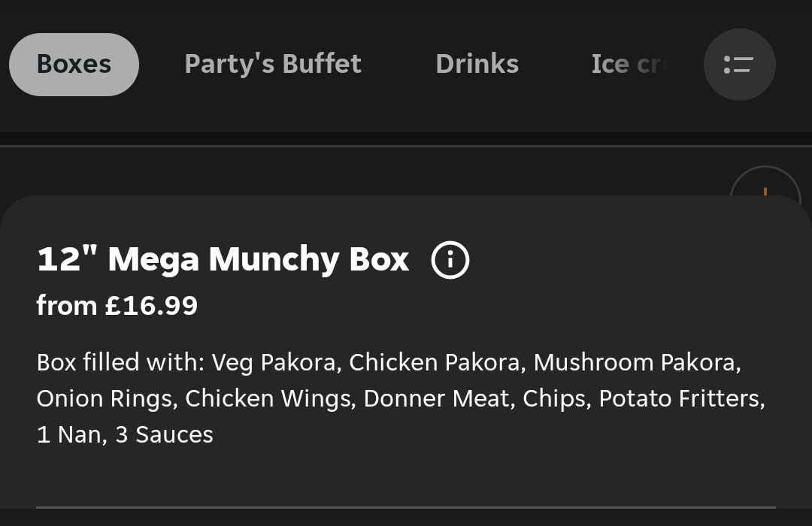Click the "Donner Meat" text in description

[x=436, y=398]
